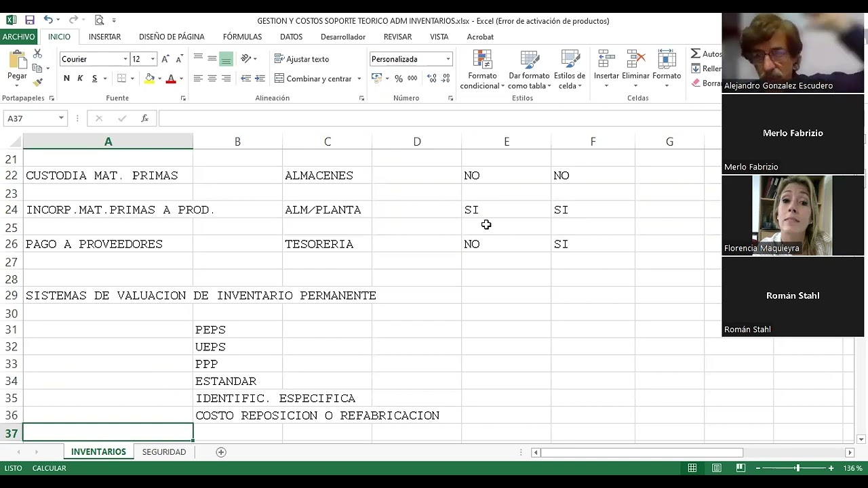Screen dimensions: 868x488
Task: Click the Format Painter brush icon
Action: pyautogui.click(x=37, y=82)
